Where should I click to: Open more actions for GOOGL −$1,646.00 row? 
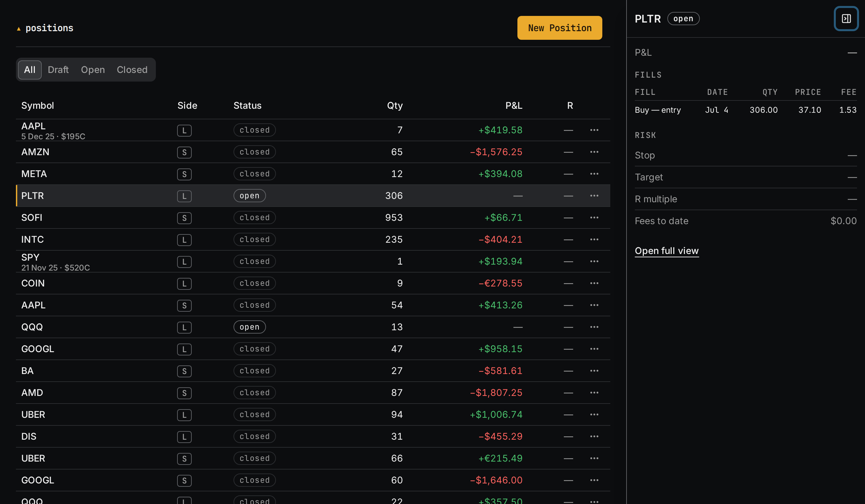594,480
